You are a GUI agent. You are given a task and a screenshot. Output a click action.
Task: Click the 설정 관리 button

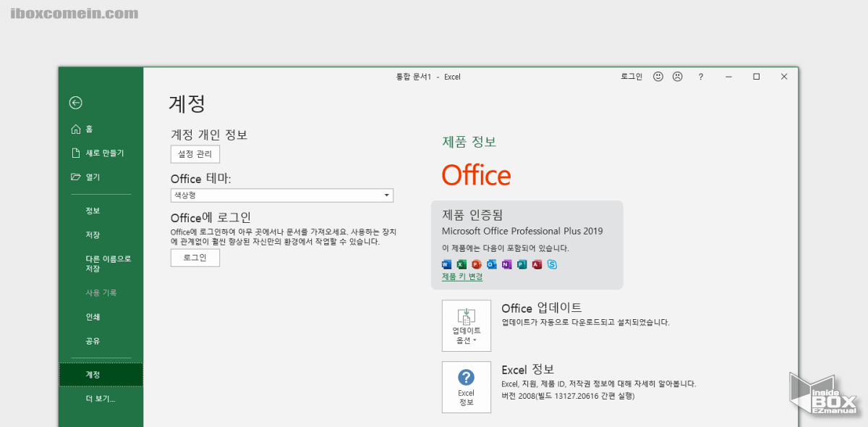pos(195,153)
